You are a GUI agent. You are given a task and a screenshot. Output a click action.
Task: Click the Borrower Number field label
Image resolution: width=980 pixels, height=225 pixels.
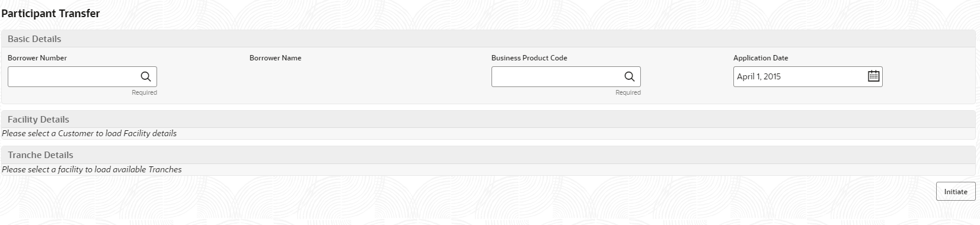pos(37,58)
